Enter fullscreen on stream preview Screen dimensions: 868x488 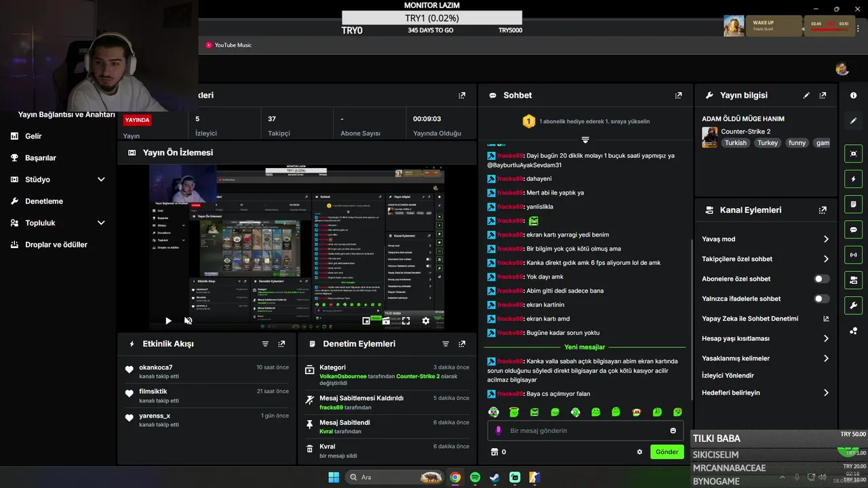pyautogui.click(x=406, y=321)
